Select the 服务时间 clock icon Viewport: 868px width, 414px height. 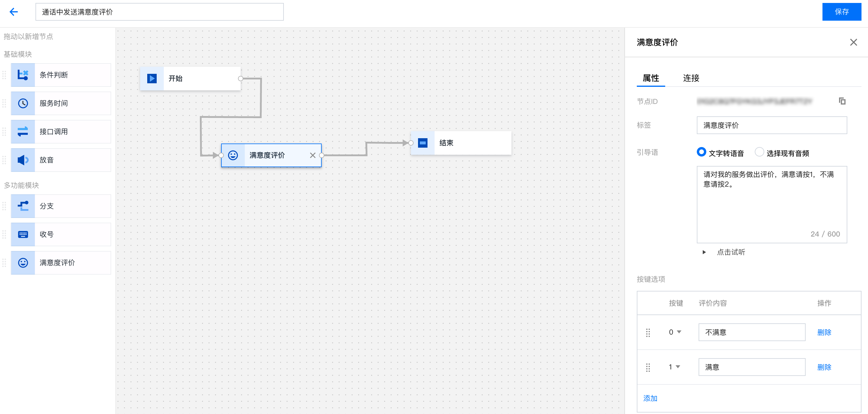23,103
